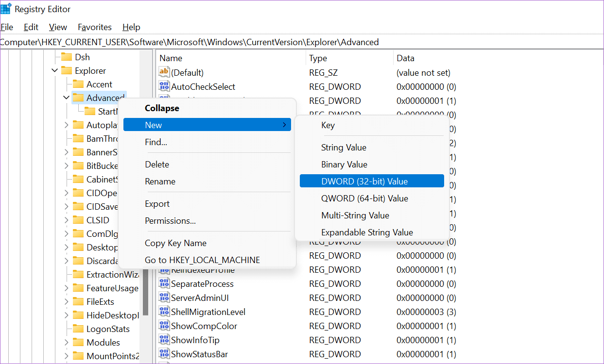Create a new DWORD (32-bit) Value
The height and width of the screenshot is (364, 604).
372,181
